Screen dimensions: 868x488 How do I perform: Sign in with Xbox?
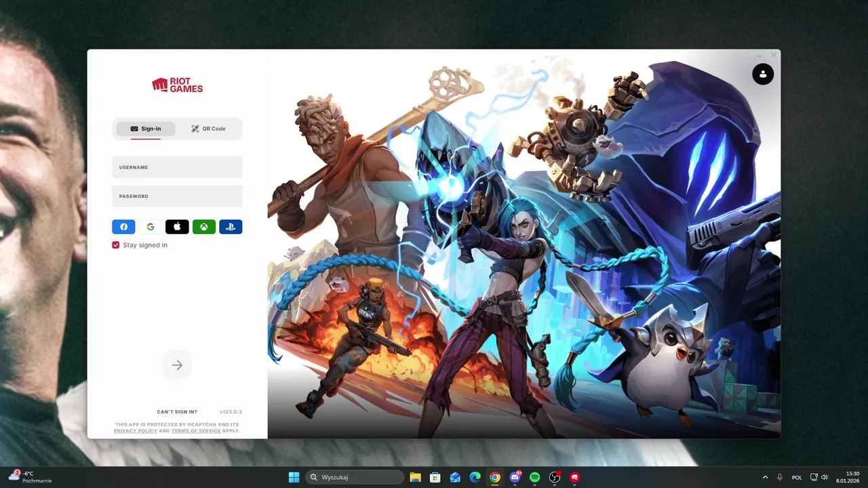(204, 227)
